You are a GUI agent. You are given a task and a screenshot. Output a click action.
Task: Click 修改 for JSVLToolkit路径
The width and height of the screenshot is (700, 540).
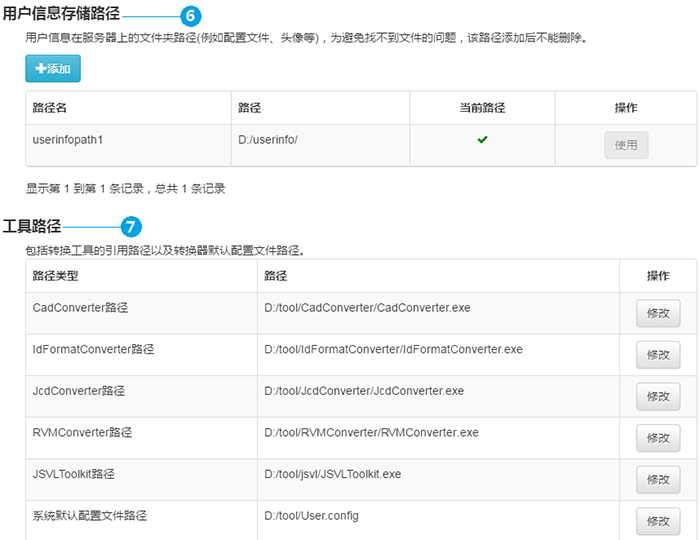pos(658,480)
